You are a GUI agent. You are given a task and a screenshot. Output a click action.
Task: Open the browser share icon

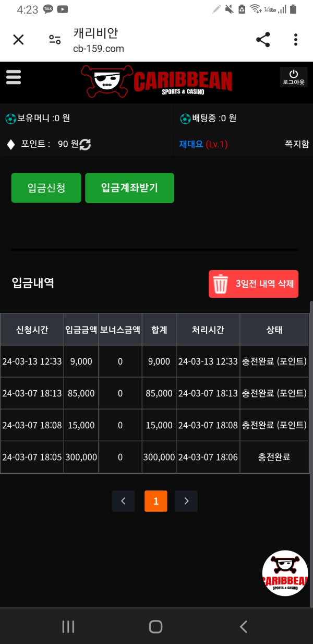click(x=263, y=40)
